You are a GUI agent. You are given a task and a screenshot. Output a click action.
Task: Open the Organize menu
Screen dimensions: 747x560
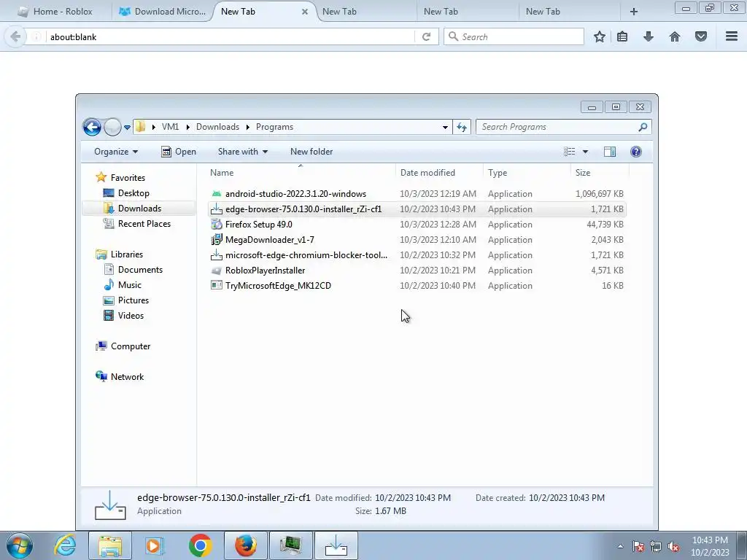(x=116, y=152)
